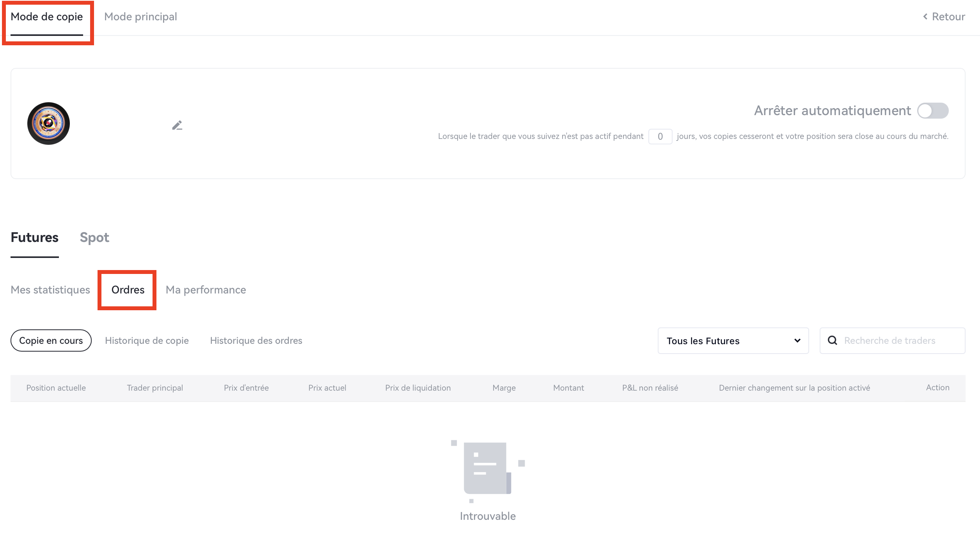Open the Ordres tab

click(x=128, y=290)
